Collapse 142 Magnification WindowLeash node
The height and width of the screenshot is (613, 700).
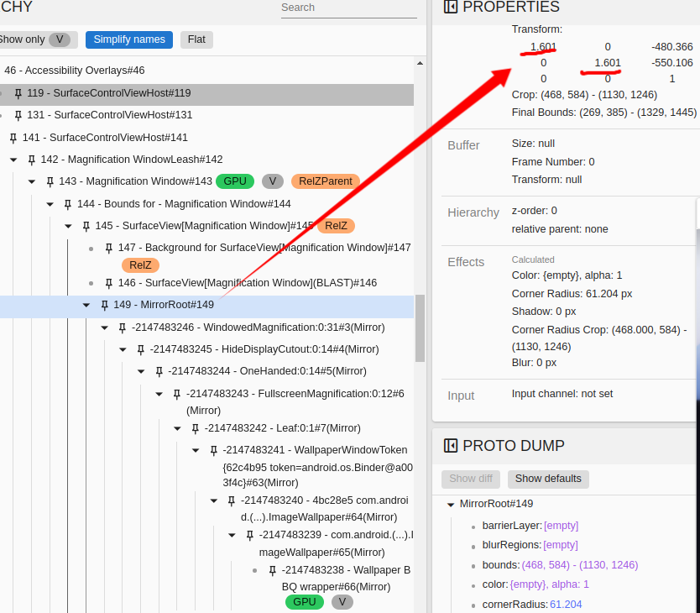13,160
